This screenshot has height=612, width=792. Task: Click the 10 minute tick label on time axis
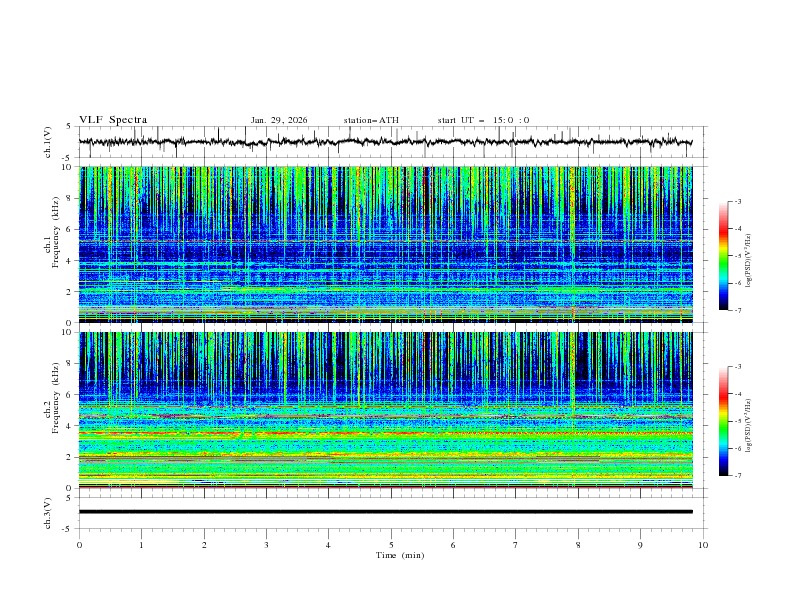(703, 544)
